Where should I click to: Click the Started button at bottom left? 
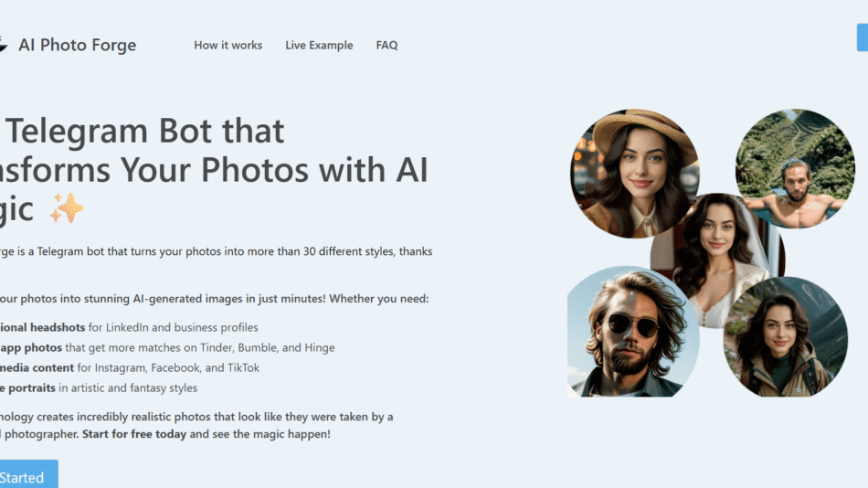pos(29,474)
